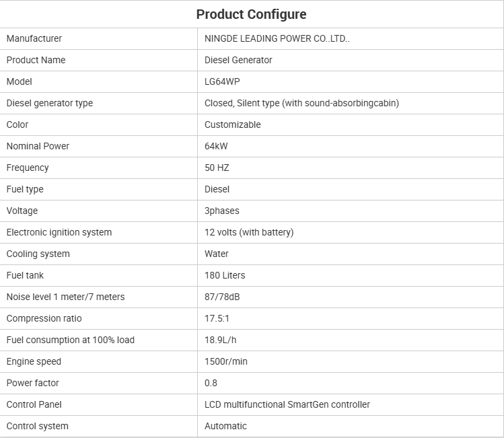Click the 180 Liters fuel tank value

pyautogui.click(x=225, y=275)
